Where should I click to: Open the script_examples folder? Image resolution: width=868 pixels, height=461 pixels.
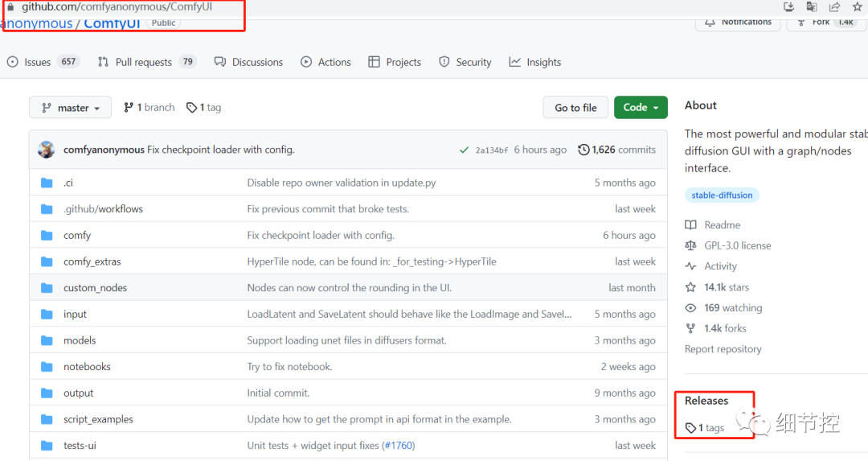click(98, 419)
